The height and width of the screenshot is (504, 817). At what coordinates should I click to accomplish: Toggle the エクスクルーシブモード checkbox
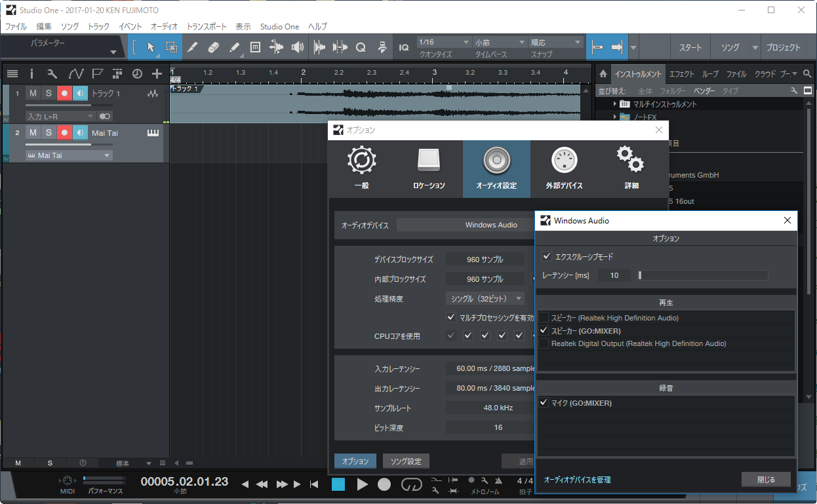point(547,256)
